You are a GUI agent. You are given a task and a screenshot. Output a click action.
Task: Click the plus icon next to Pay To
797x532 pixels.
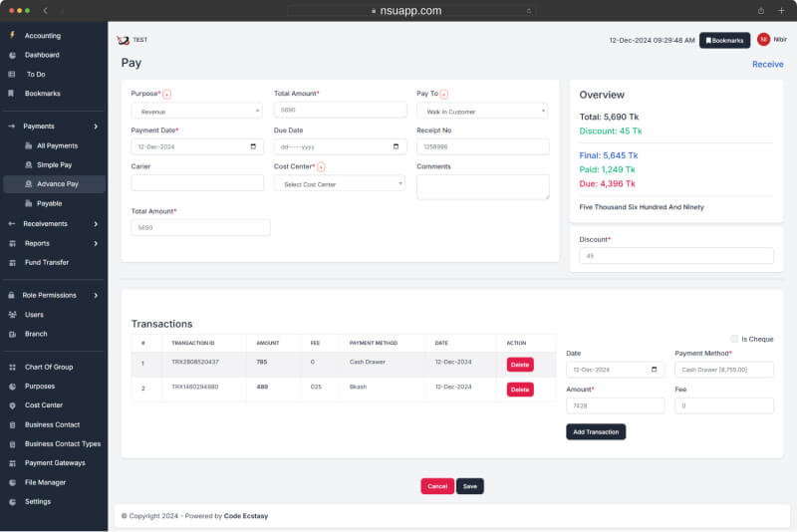pos(443,94)
